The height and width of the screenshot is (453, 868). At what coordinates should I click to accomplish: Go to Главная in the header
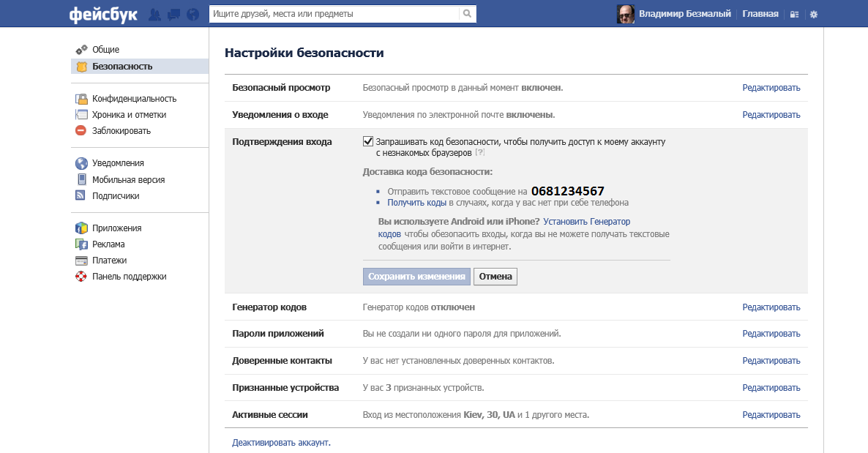coord(760,14)
